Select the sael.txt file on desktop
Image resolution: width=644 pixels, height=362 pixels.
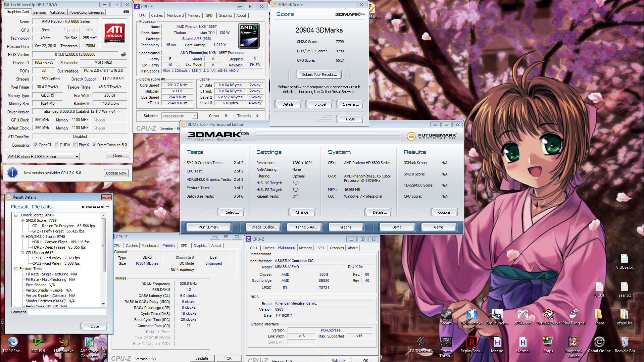coord(625,290)
